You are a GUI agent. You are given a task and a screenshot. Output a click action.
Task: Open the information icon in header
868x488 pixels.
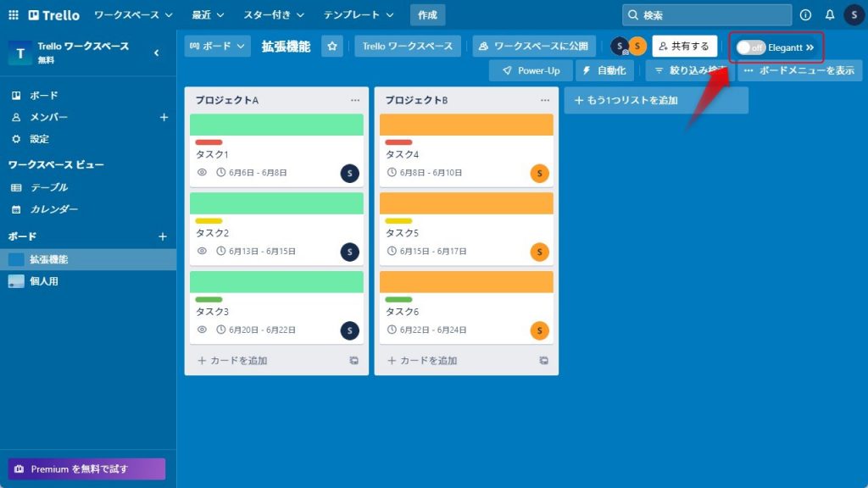pyautogui.click(x=805, y=15)
